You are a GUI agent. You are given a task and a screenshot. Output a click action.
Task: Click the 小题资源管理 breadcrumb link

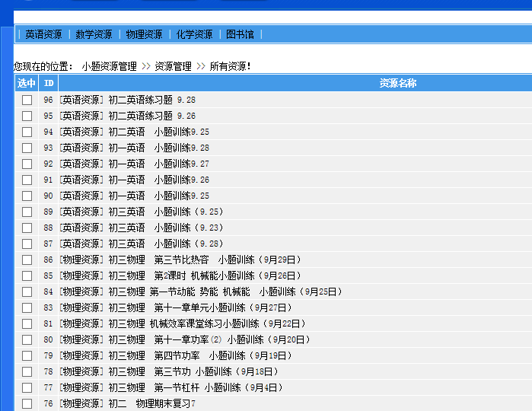tap(109, 66)
